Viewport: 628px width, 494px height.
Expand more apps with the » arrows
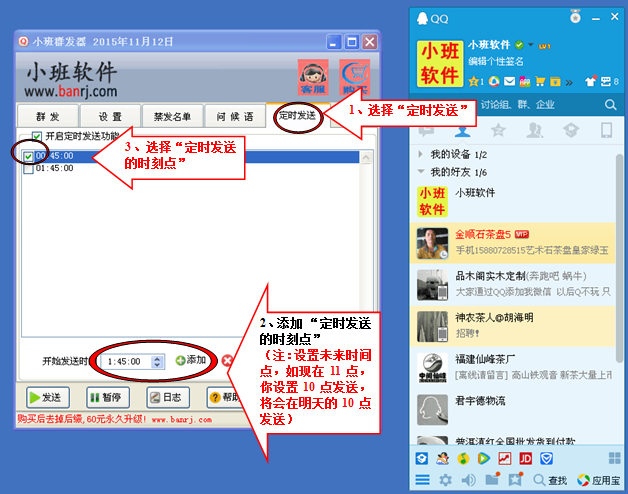click(569, 83)
